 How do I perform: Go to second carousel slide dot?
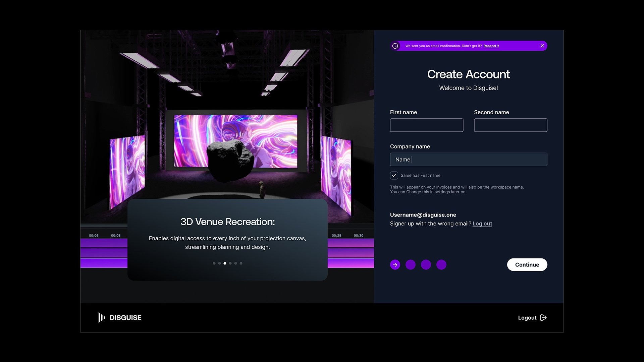[219, 263]
